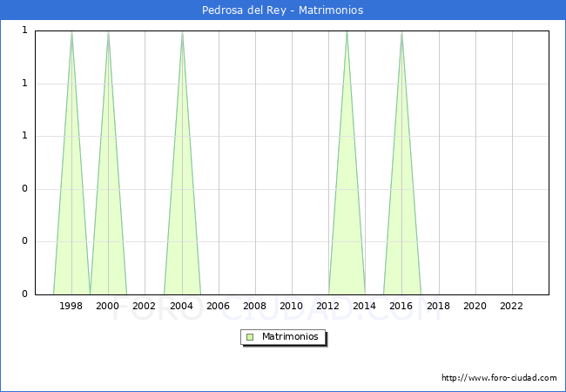Screen dimensions: 566x392
Task: Click the 2010 year axis label
Action: pyautogui.click(x=292, y=306)
